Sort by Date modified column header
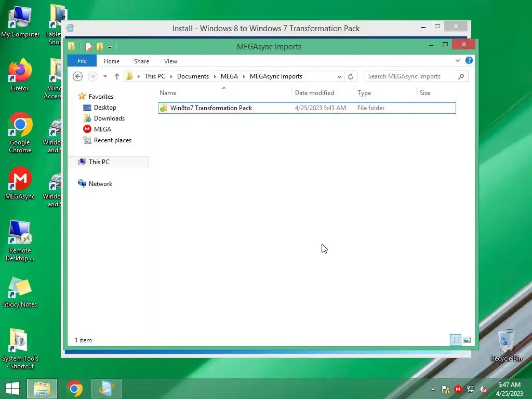The image size is (532, 399). point(322,93)
